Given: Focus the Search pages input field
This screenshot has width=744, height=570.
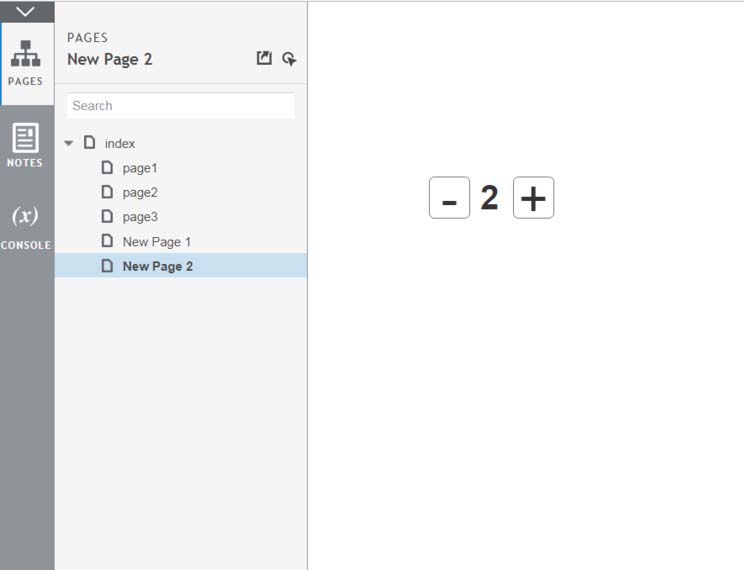Looking at the screenshot, I should [x=180, y=106].
